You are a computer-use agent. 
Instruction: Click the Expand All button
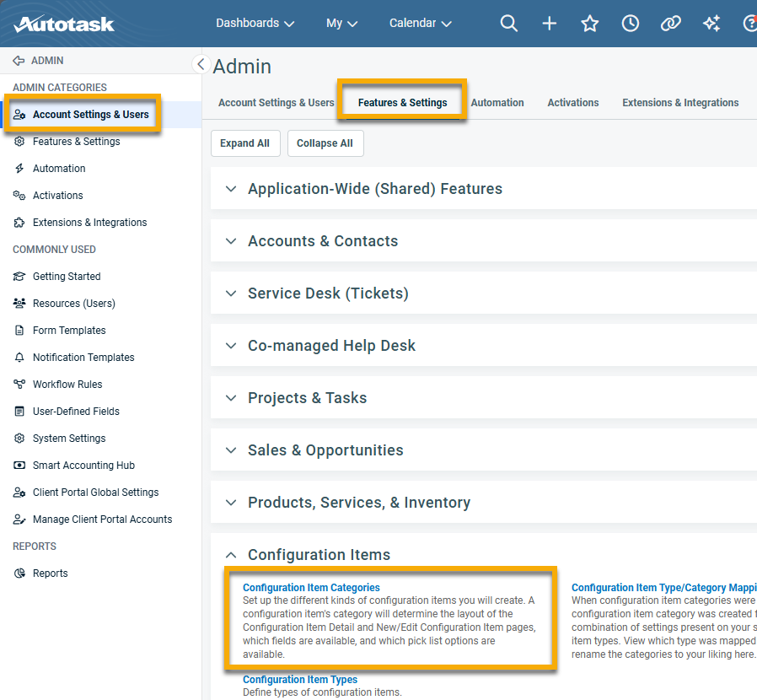[x=245, y=143]
